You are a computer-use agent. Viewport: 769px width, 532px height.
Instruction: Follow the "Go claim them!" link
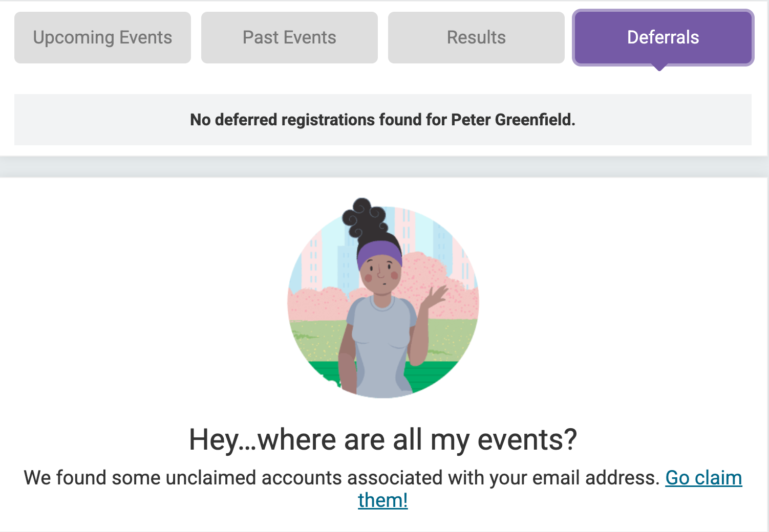pos(703,478)
